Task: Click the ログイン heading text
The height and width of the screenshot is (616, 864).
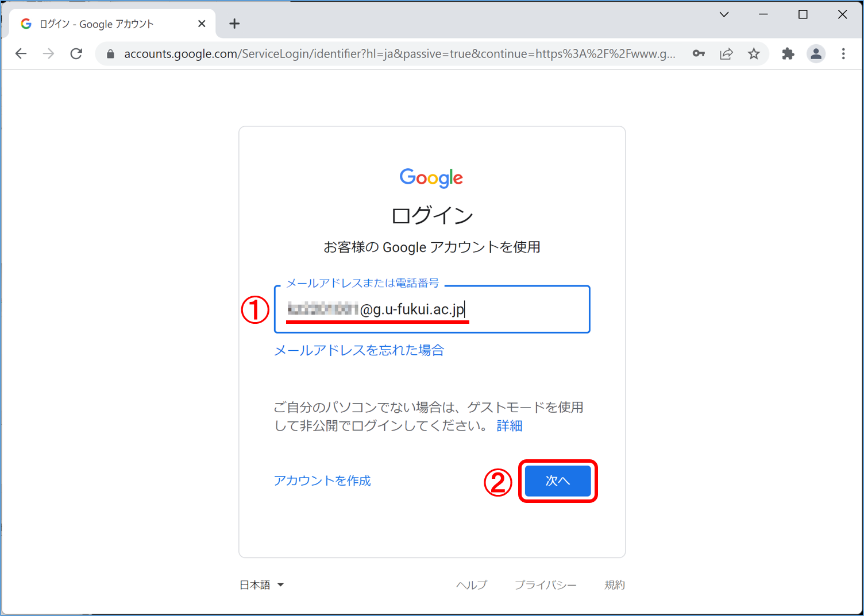Action: 432,216
